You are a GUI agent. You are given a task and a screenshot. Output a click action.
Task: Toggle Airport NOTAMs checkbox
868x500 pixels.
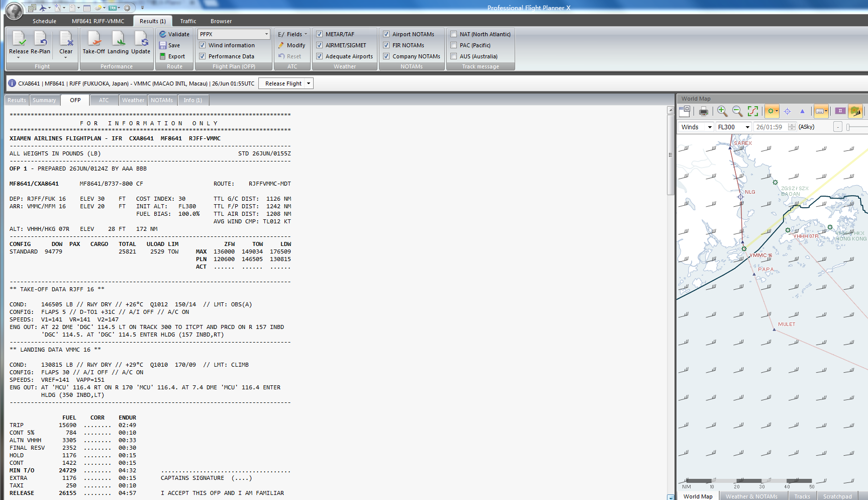[386, 34]
